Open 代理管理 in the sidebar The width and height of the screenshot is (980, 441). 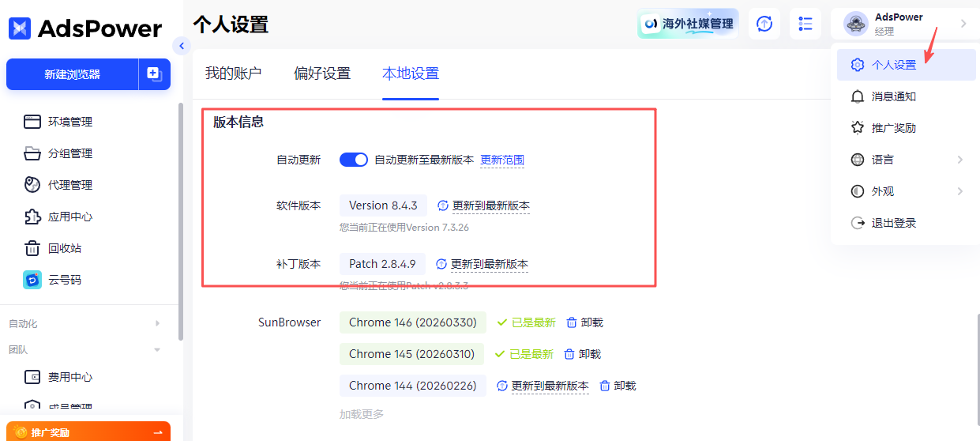pyautogui.click(x=70, y=185)
